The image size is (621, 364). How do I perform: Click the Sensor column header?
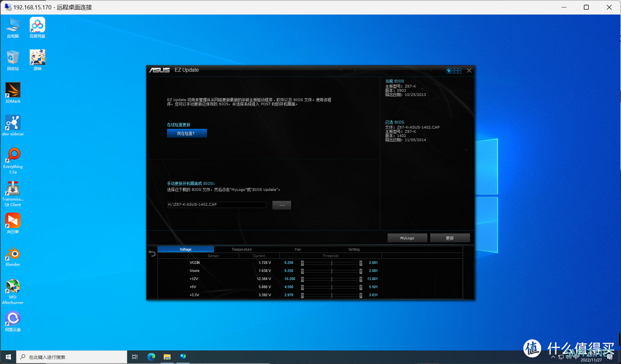(x=213, y=256)
